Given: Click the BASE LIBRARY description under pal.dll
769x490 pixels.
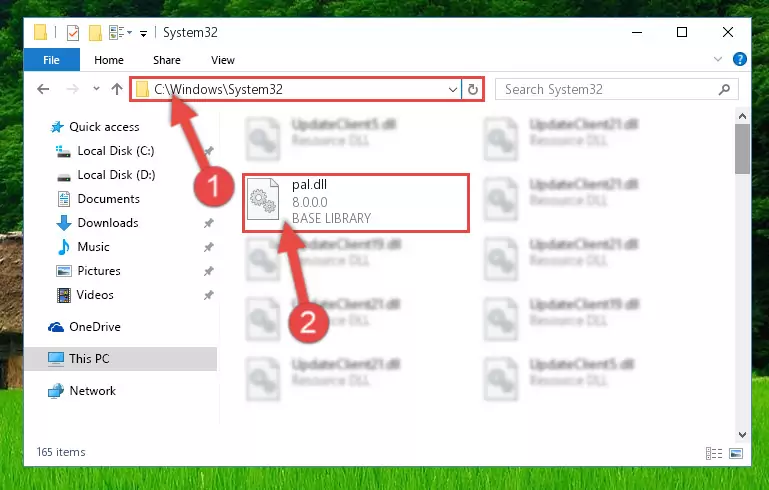Looking at the screenshot, I should (x=332, y=218).
